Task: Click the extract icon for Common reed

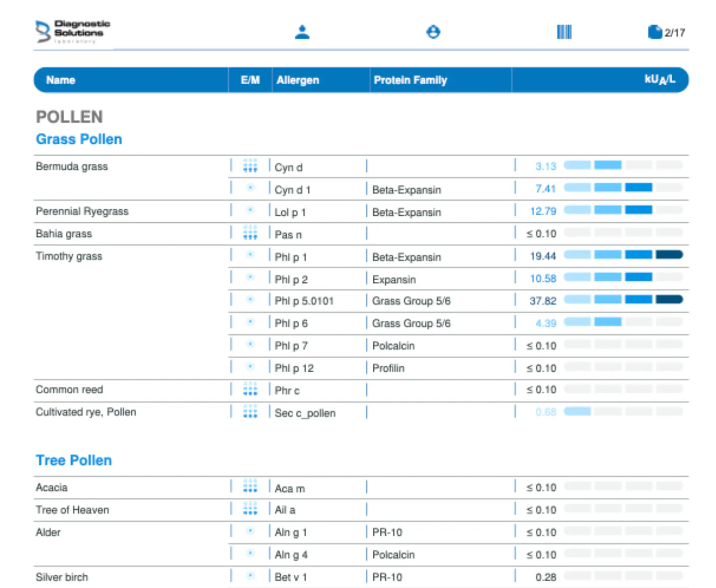Action: [250, 389]
